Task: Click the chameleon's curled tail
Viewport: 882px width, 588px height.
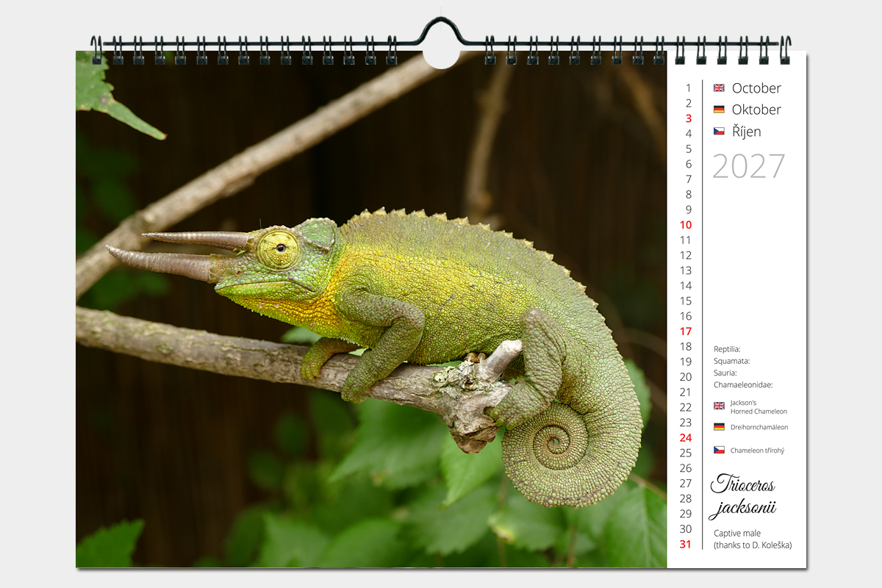Action: pyautogui.click(x=559, y=441)
